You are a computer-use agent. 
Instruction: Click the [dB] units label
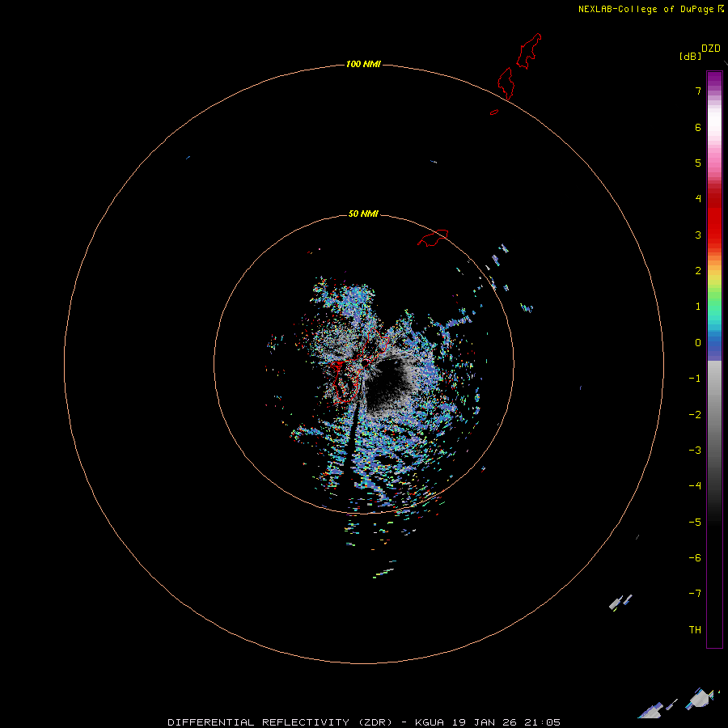click(690, 56)
